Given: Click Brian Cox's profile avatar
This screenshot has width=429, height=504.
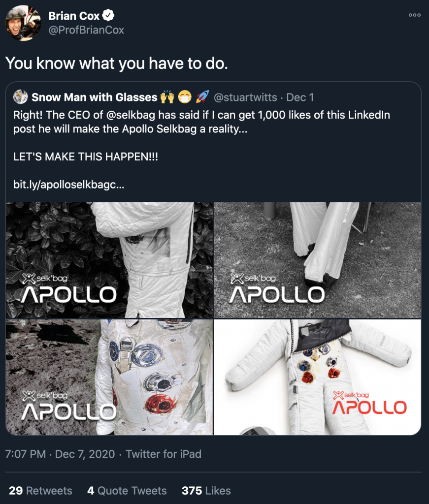Looking at the screenshot, I should 23,23.
